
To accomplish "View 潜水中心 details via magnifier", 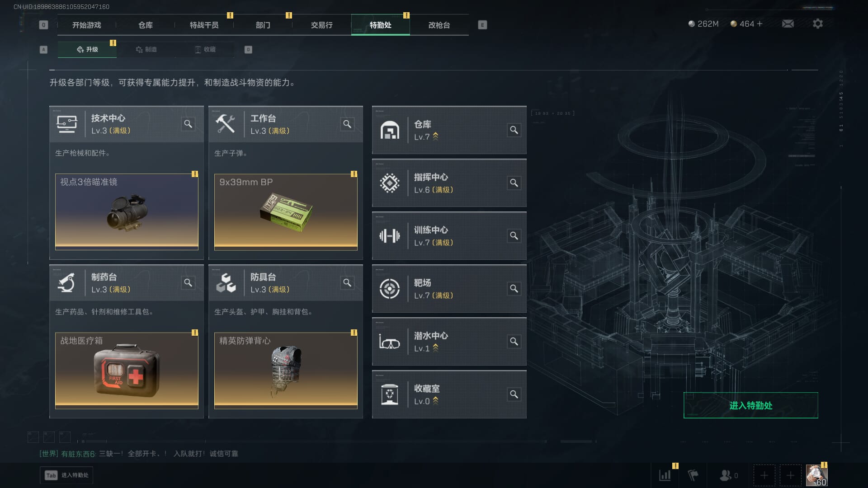I will [x=514, y=342].
